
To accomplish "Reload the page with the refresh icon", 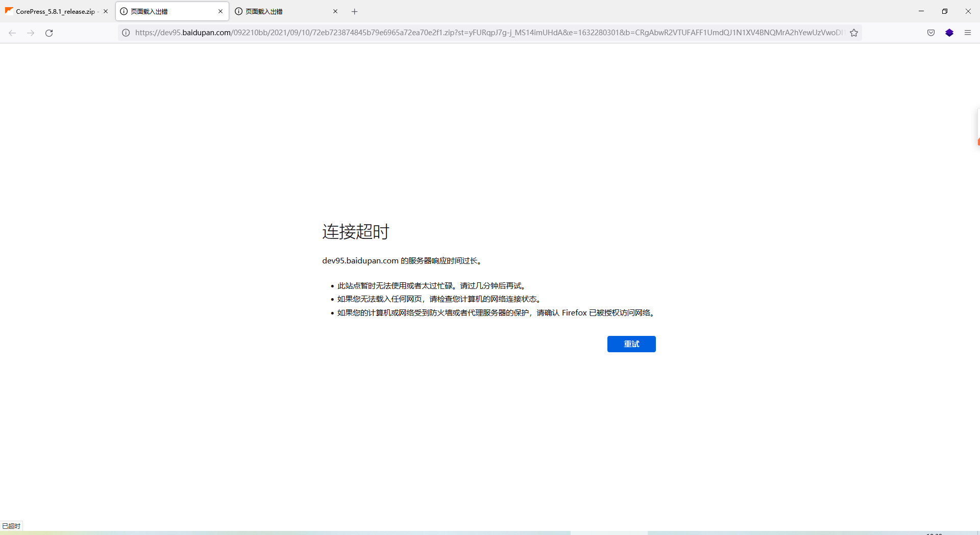I will (49, 33).
